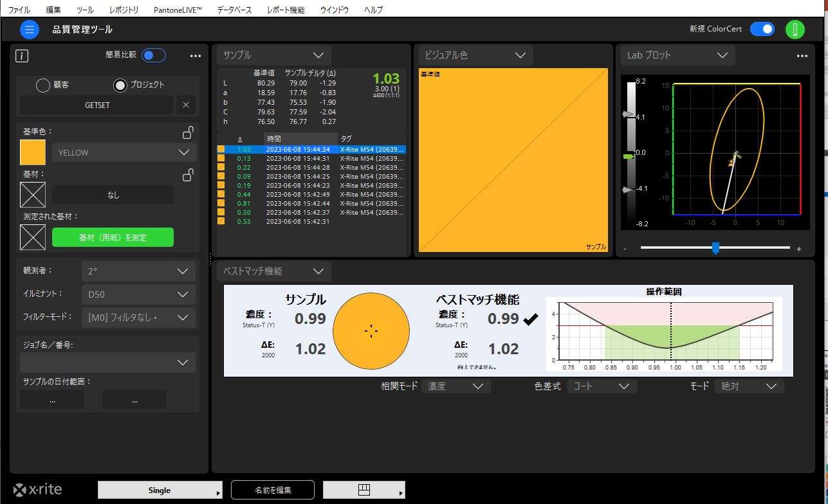Turn off the 新規 ColorCert toggle
Screen dimensions: 828x504
pos(762,29)
